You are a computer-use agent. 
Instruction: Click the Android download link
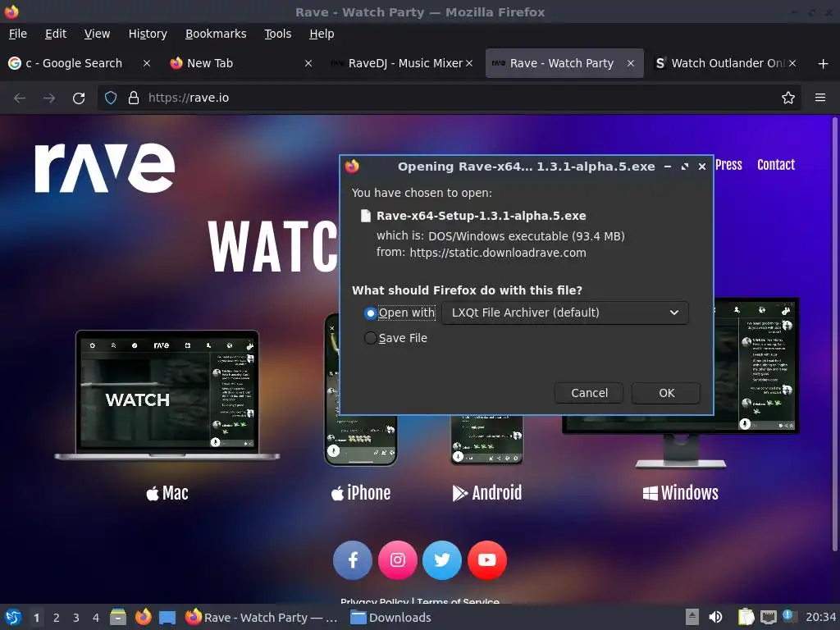point(487,493)
